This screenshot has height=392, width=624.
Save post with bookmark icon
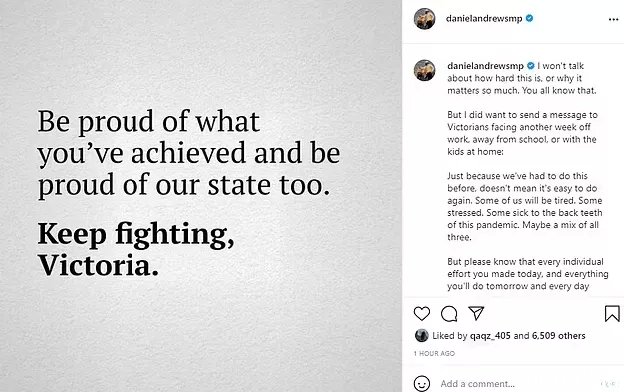pos(612,313)
